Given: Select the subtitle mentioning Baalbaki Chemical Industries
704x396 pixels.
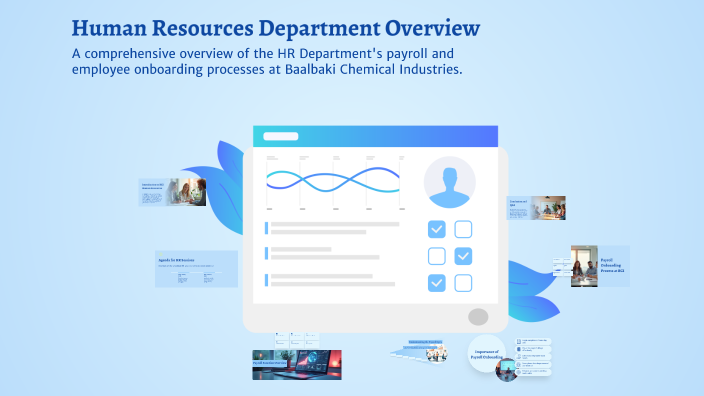Looking at the screenshot, I should [267, 62].
